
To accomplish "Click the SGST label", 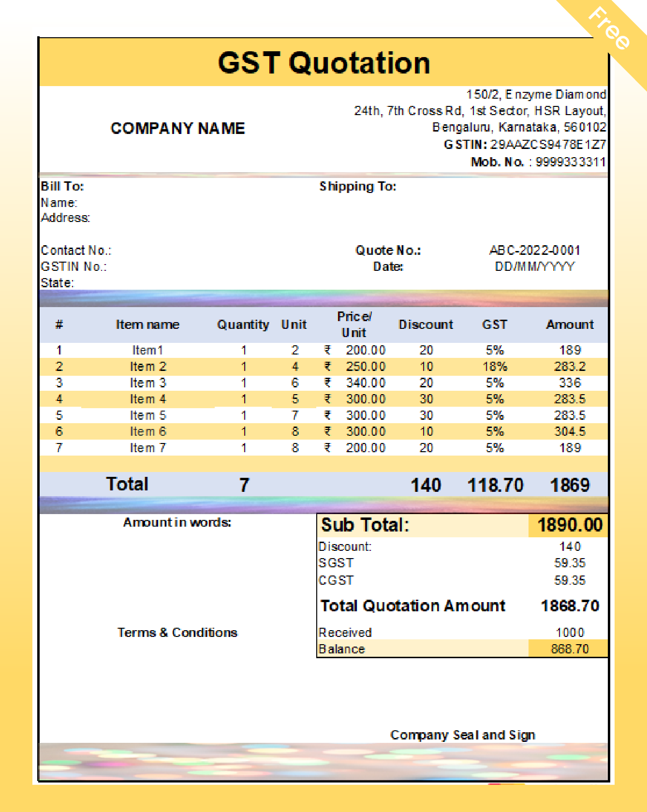I will point(336,563).
